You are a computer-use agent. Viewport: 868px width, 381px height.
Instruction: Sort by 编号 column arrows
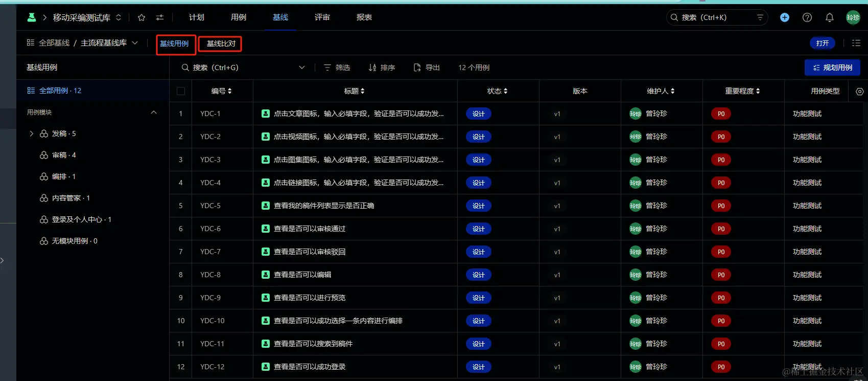230,91
